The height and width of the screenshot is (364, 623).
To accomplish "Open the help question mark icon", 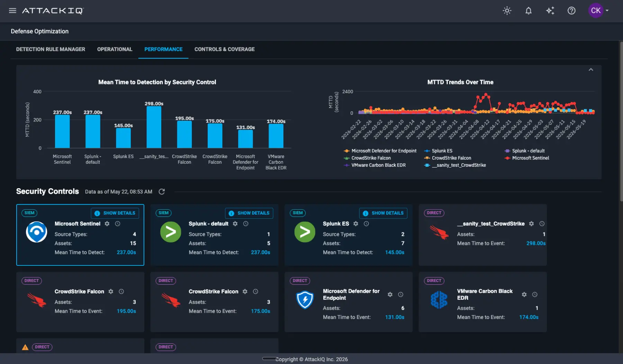I will pyautogui.click(x=571, y=10).
